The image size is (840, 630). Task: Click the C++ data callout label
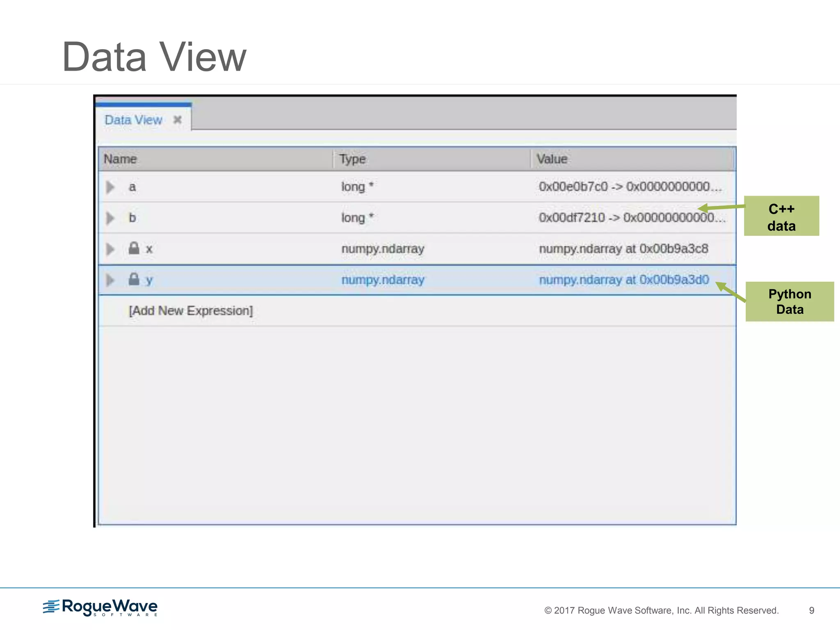[781, 216]
